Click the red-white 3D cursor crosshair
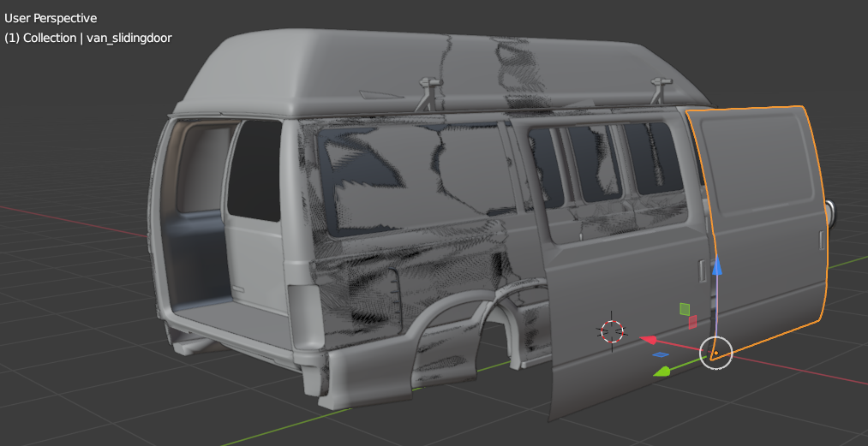 pos(613,331)
